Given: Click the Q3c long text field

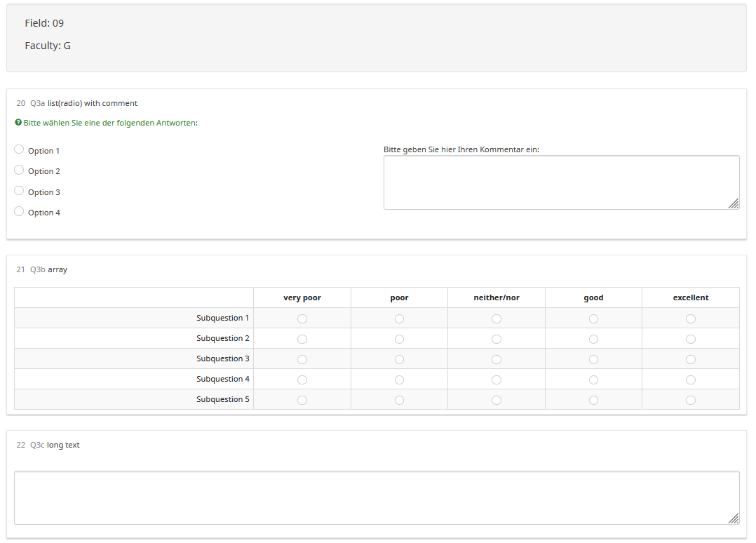Looking at the screenshot, I should point(377,497).
